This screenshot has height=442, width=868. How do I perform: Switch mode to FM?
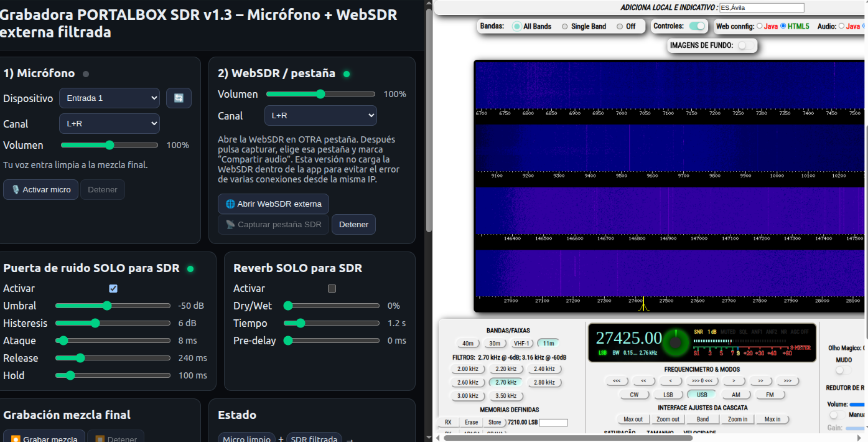pyautogui.click(x=770, y=395)
